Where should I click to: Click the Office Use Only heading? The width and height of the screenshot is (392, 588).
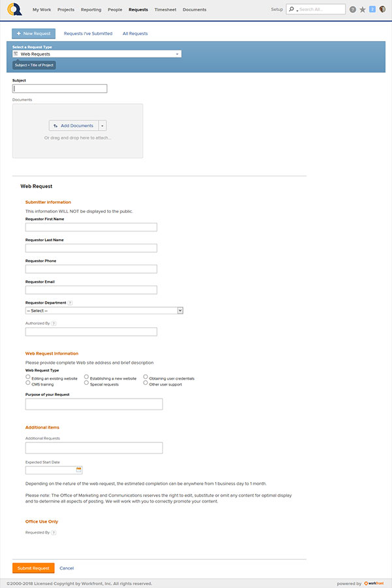[x=42, y=521]
